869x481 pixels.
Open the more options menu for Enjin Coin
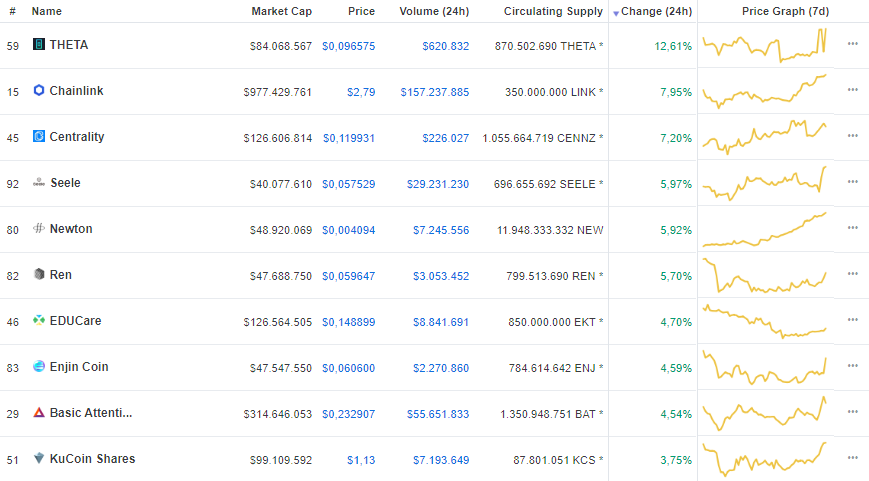click(x=852, y=366)
